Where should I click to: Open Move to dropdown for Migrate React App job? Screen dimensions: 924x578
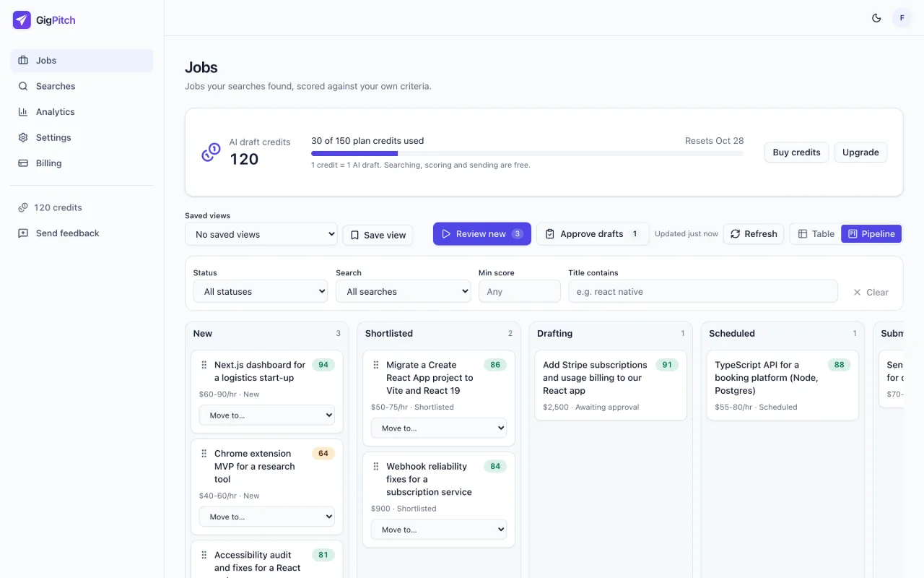[439, 428]
